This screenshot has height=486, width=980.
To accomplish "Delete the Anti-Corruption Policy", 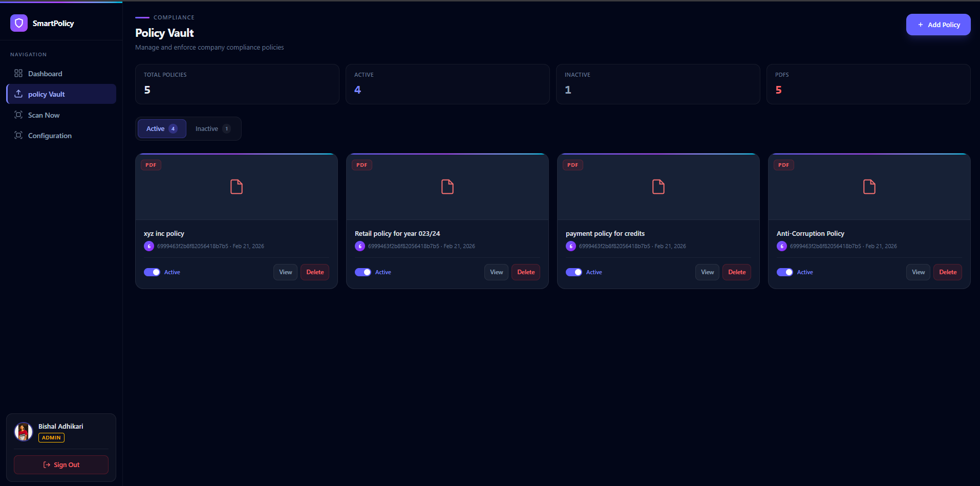I will (x=947, y=272).
